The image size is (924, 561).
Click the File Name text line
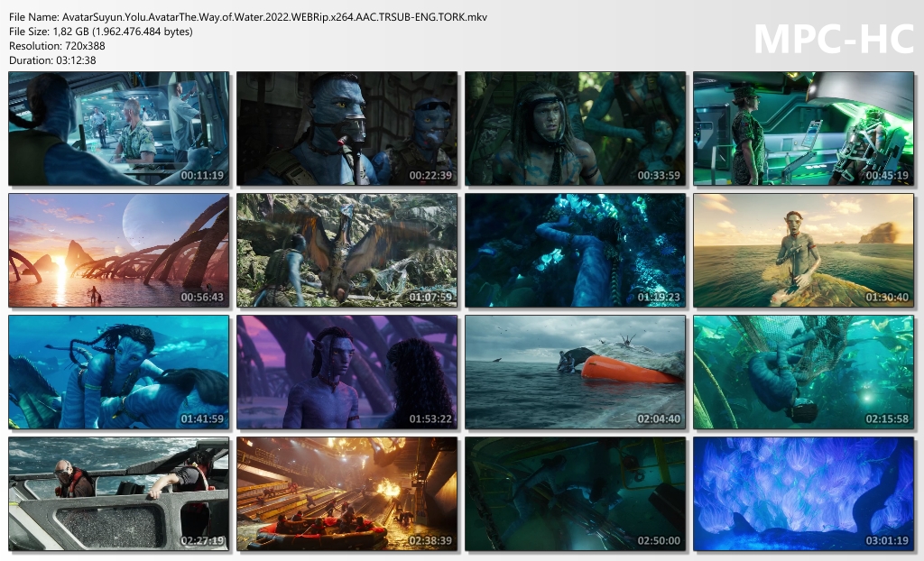click(248, 17)
